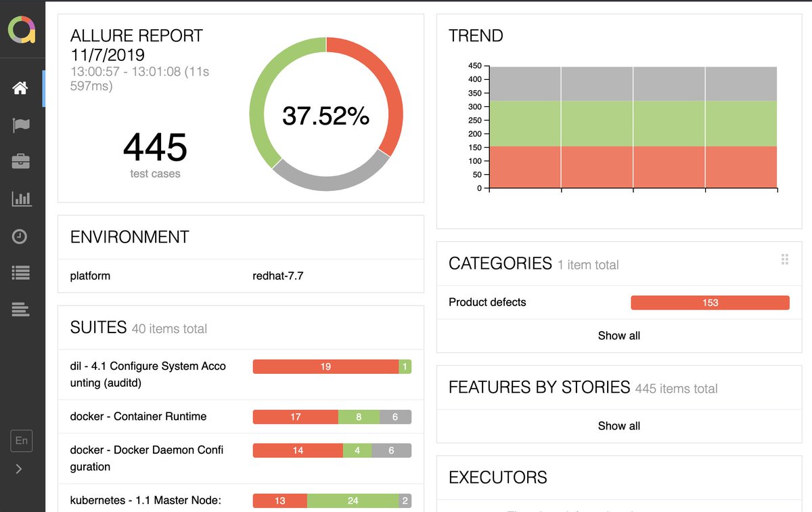This screenshot has width=812, height=512.
Task: Click the 153 Product defects bar
Action: 710,303
